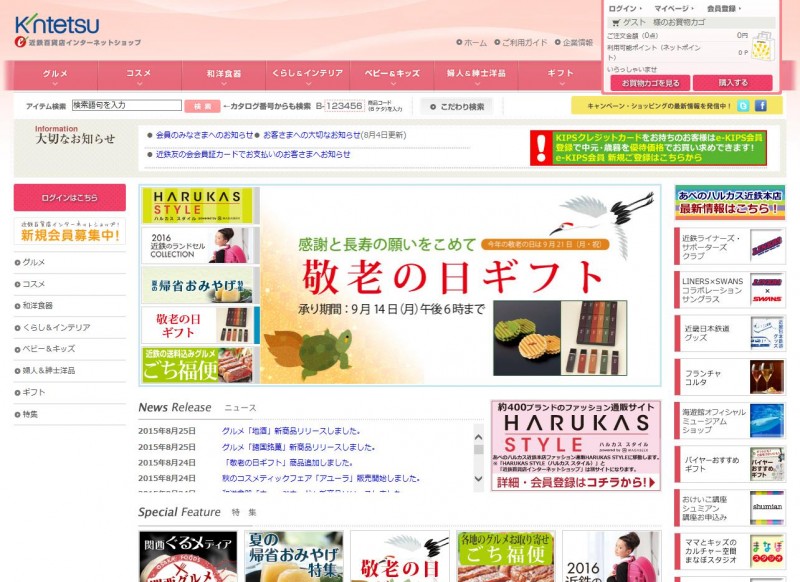This screenshot has width=800, height=582.
Task: Open グルメ top navigation tab
Action: pos(55,75)
